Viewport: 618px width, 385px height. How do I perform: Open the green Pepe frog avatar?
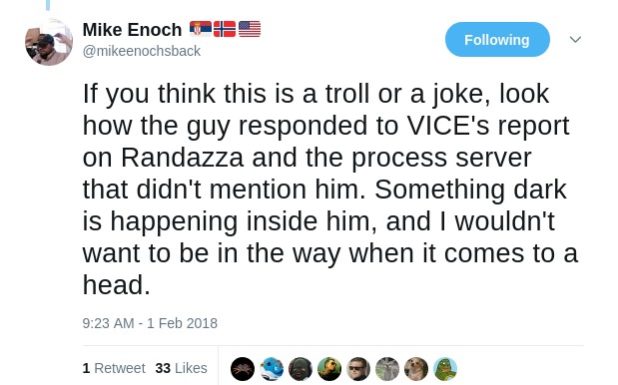coord(445,369)
